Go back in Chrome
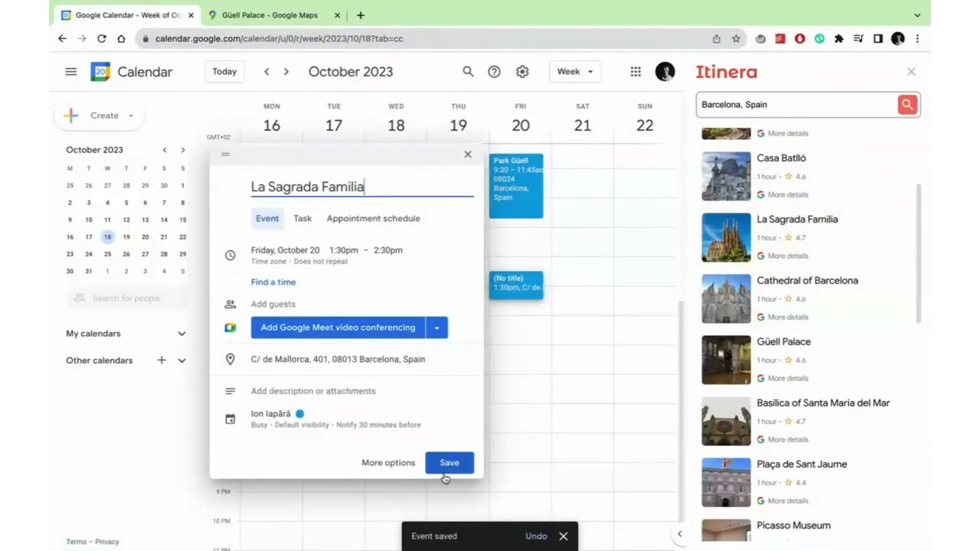 (62, 38)
